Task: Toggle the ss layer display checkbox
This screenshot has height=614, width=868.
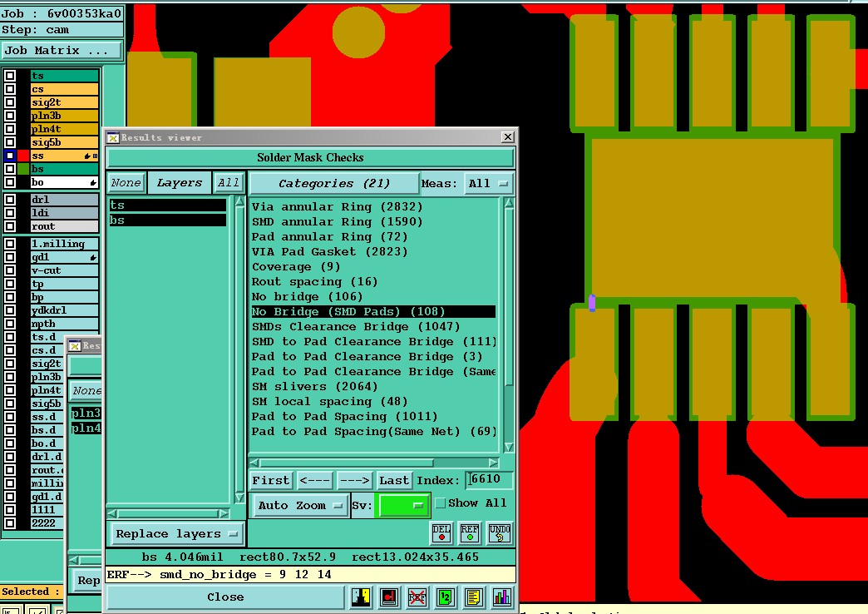Action: (x=10, y=156)
